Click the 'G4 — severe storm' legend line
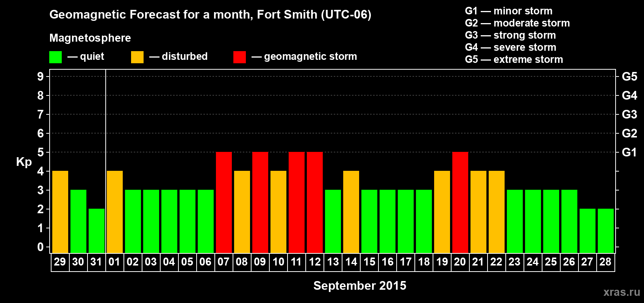The width and height of the screenshot is (644, 303). pos(510,47)
